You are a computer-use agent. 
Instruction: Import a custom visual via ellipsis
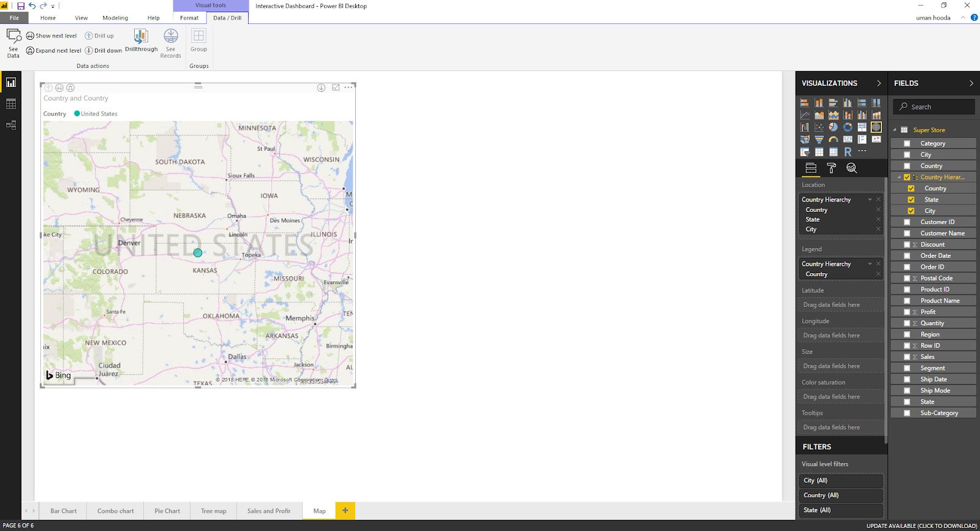(x=862, y=151)
